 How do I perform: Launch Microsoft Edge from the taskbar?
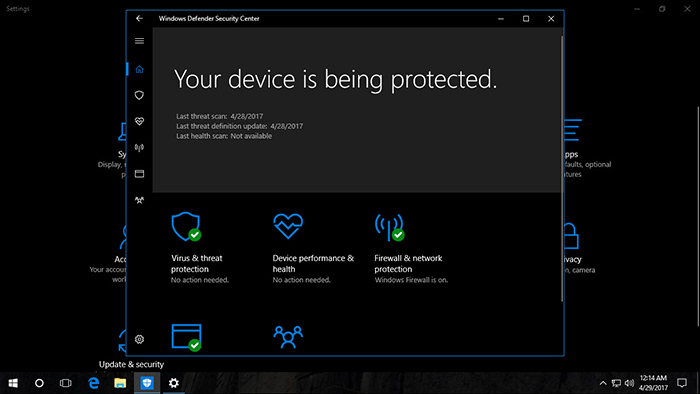93,383
